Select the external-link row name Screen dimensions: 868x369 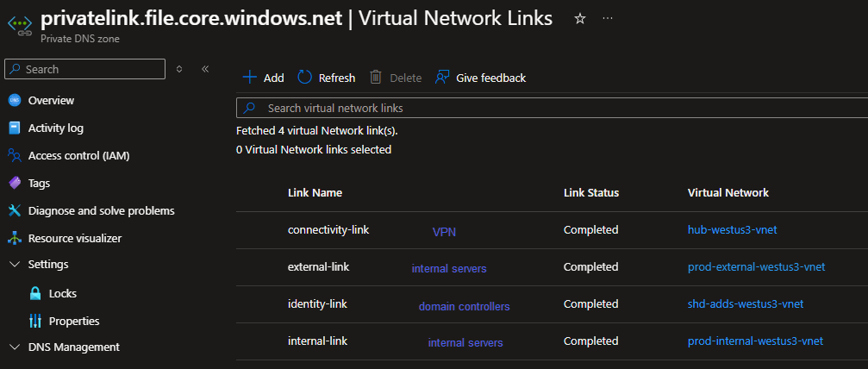tap(318, 266)
